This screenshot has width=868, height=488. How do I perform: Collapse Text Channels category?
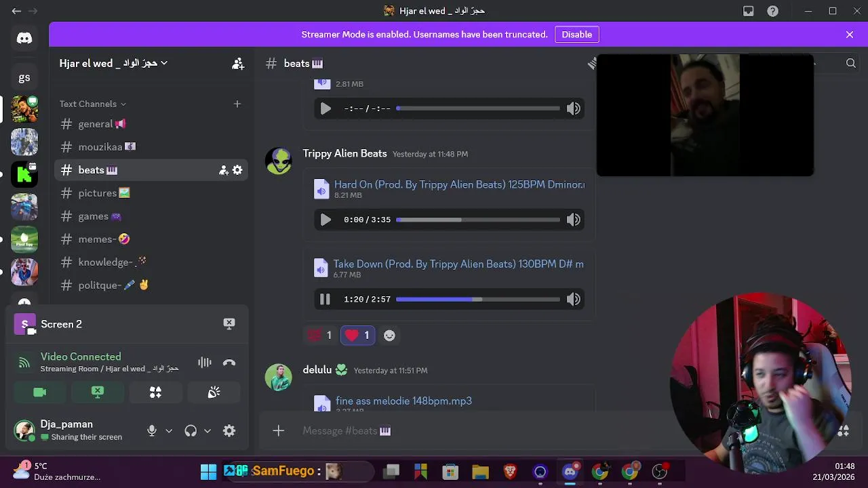pos(92,104)
